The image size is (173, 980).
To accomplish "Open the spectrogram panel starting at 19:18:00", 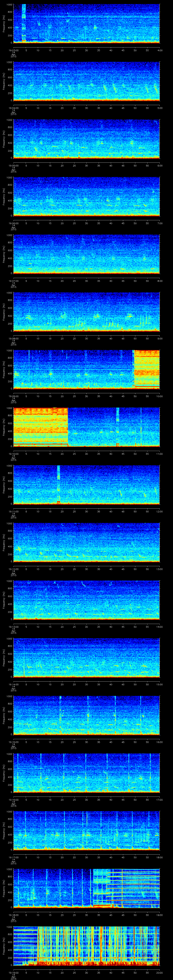I will (87, 888).
